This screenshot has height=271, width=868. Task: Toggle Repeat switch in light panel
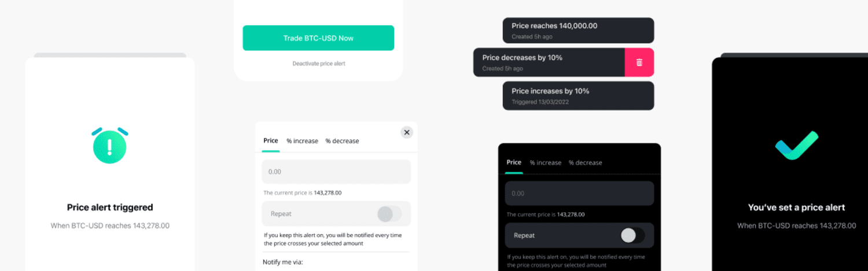point(389,214)
